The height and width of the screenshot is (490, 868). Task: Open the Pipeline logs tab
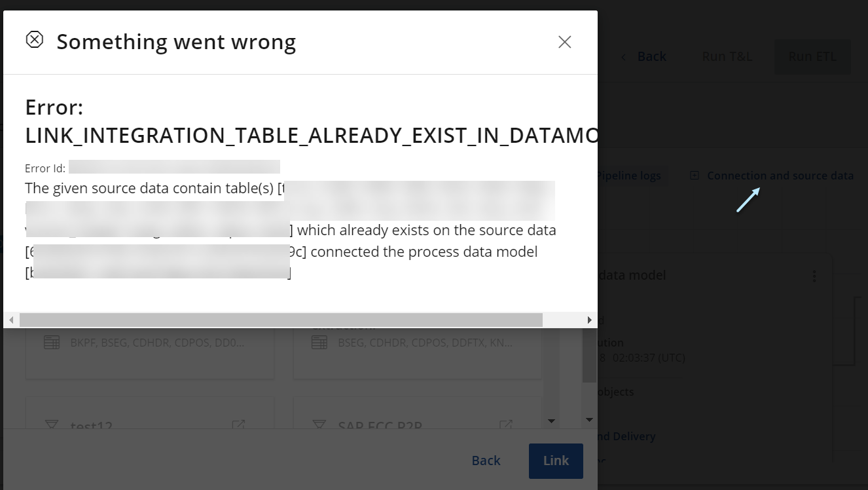point(628,176)
